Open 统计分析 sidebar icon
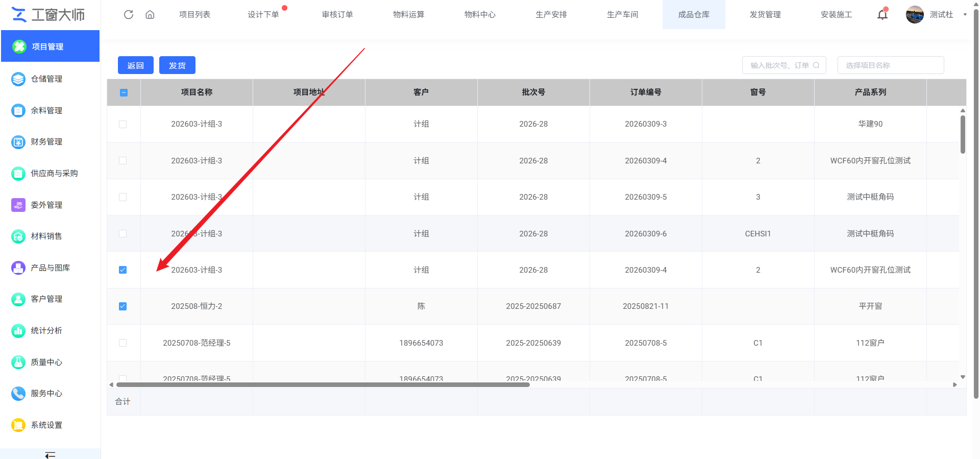This screenshot has width=980, height=459. [18, 331]
